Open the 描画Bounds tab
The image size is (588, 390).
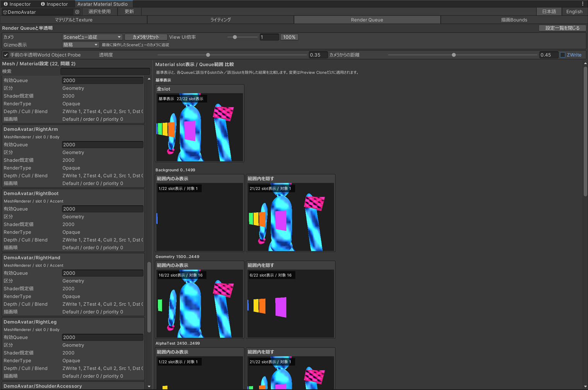point(514,20)
